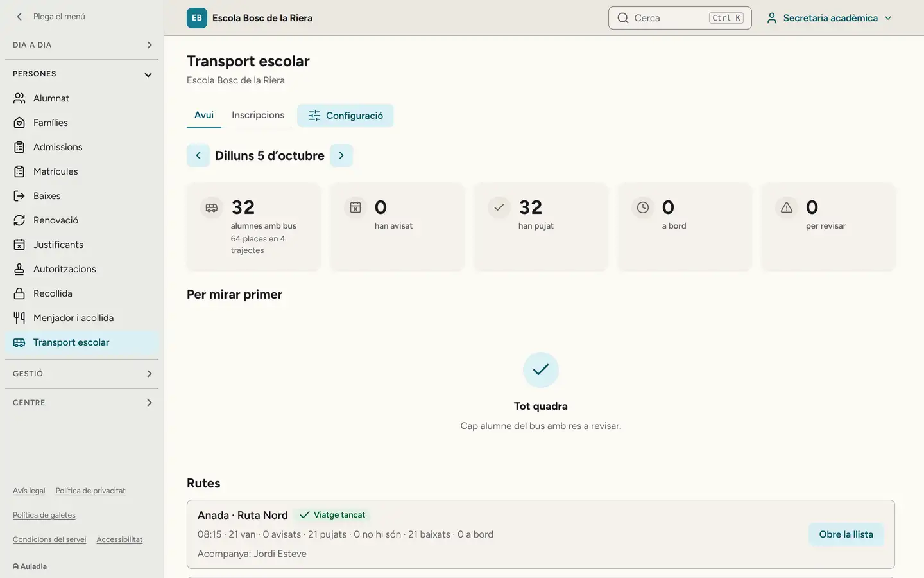The image size is (924, 578).
Task: Open the Avís legal link
Action: (29, 491)
